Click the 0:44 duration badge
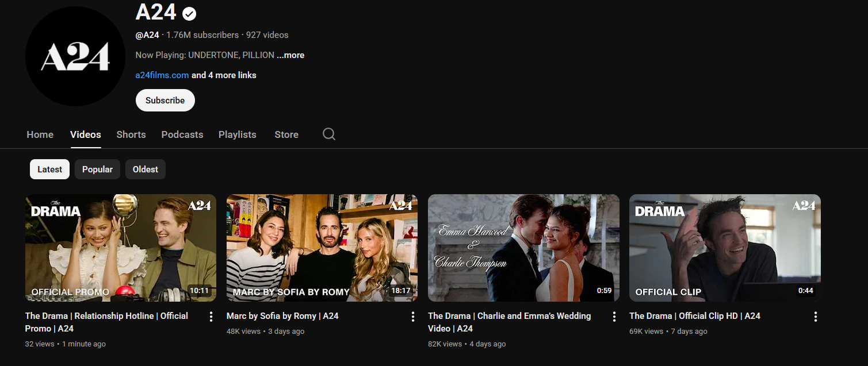 click(x=805, y=291)
